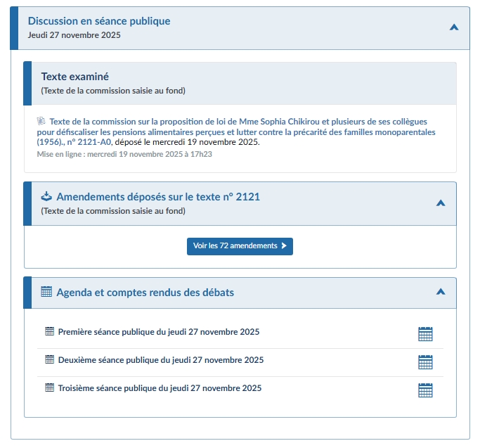Screen dimensions: 480x448
Task: Collapse the Agenda et comptes rendus panel
Action: coord(441,291)
